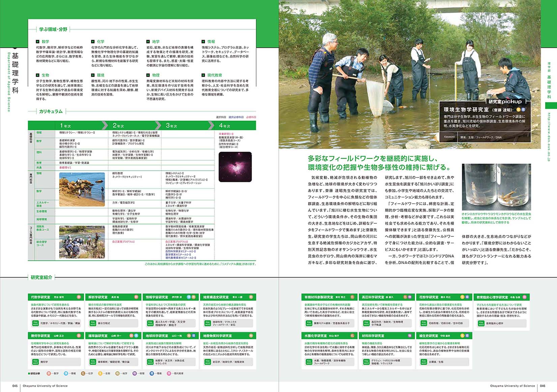Click the 物理 field heading
This screenshot has width=557, height=392.
156,75
